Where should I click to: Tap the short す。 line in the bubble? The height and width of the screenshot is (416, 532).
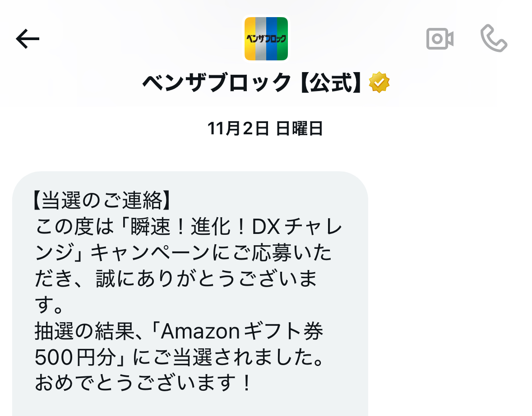click(49, 305)
